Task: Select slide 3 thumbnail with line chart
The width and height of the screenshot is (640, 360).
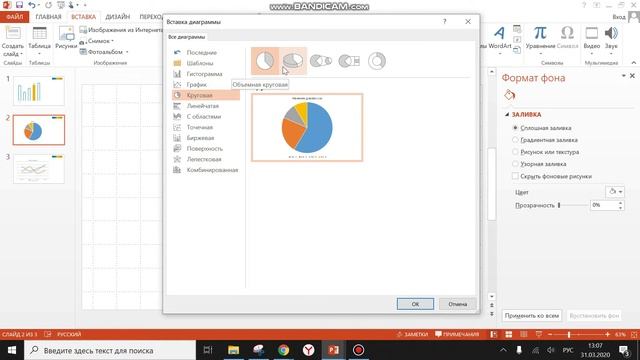Action: click(39, 169)
